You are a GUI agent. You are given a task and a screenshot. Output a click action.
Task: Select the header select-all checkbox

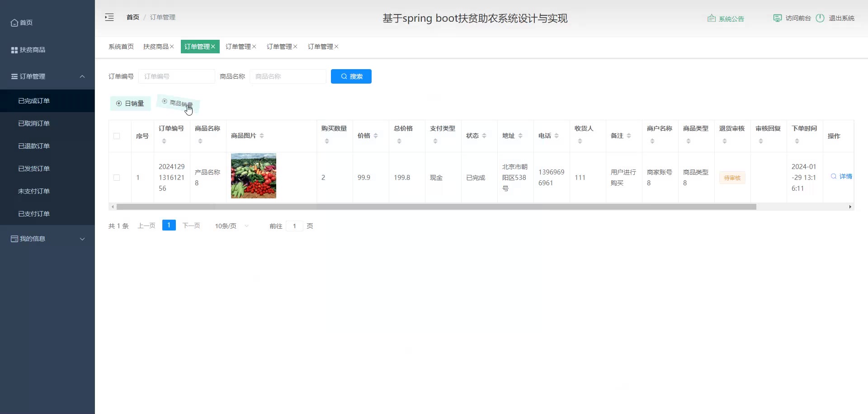(x=117, y=136)
